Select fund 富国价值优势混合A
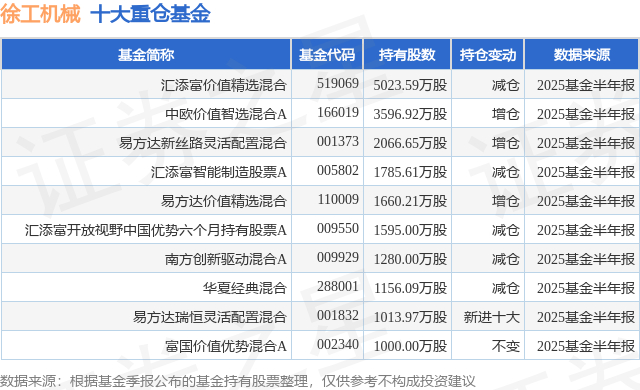This screenshot has width=640, height=390. pyautogui.click(x=226, y=346)
